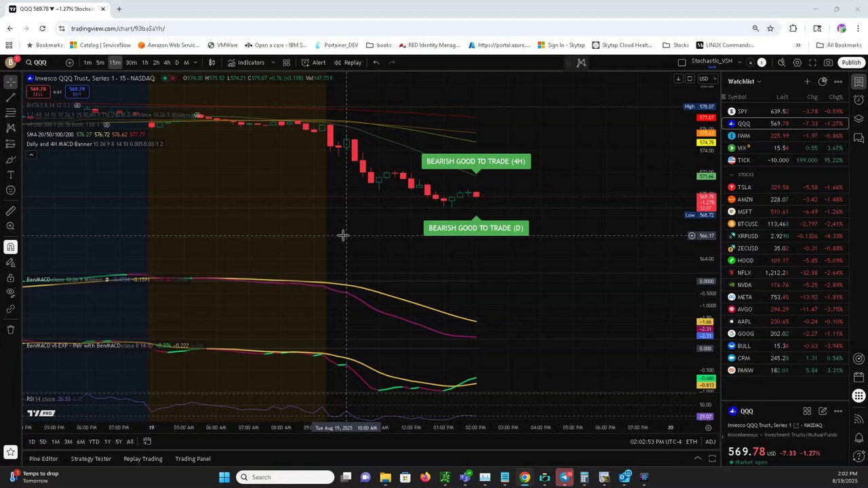Take a chart snapshot with camera icon
Viewport: 868px width, 488px height.
pos(828,62)
